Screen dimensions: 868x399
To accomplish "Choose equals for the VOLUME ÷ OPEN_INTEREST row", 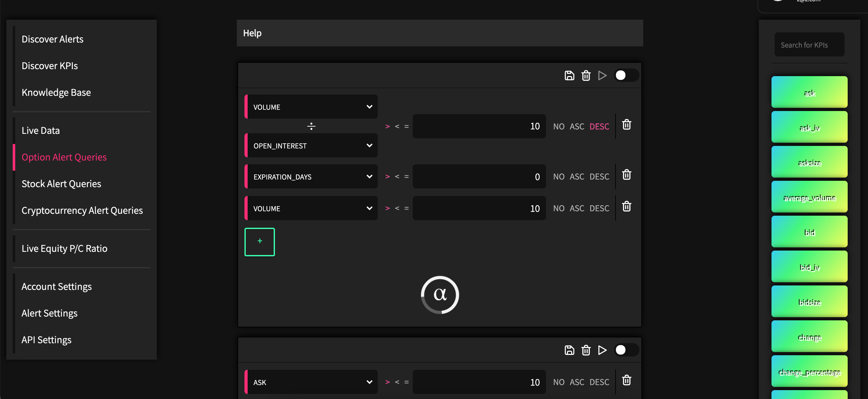I will [406, 126].
